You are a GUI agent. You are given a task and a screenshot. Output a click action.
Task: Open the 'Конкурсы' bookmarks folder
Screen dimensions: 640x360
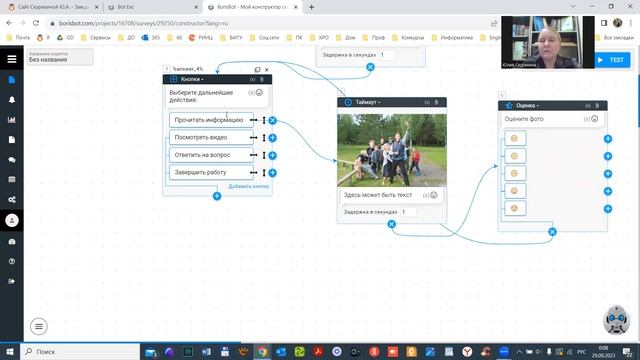click(408, 38)
